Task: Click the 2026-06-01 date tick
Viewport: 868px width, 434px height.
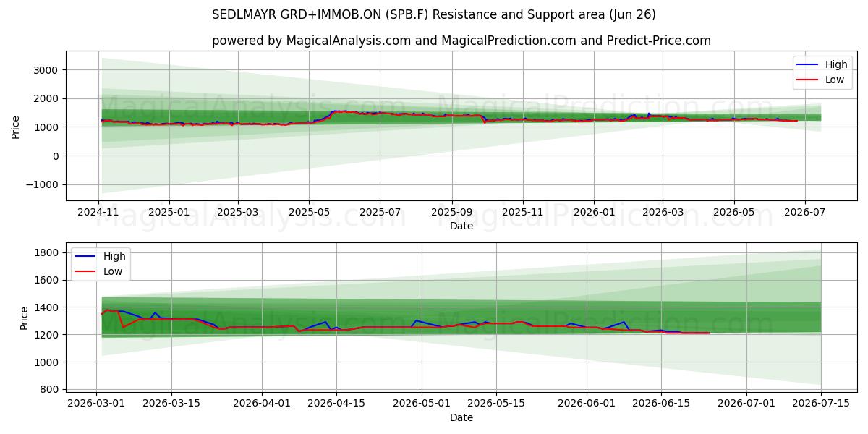Action: [586, 403]
